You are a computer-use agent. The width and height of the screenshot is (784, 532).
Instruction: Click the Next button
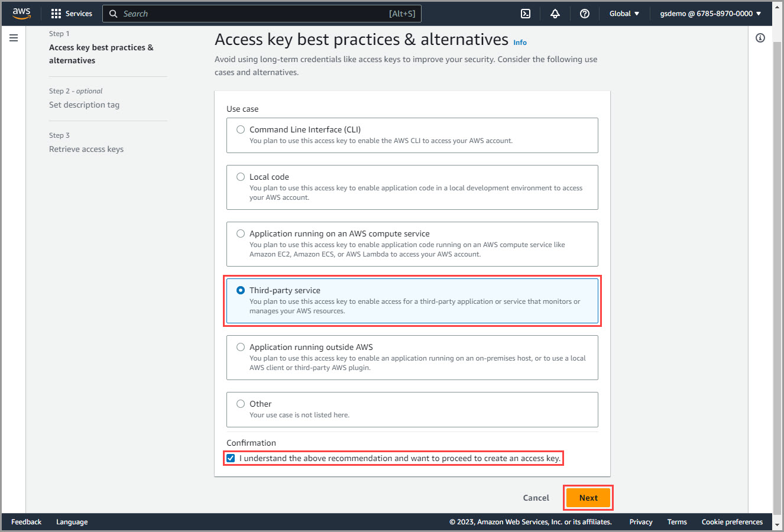[x=588, y=498]
